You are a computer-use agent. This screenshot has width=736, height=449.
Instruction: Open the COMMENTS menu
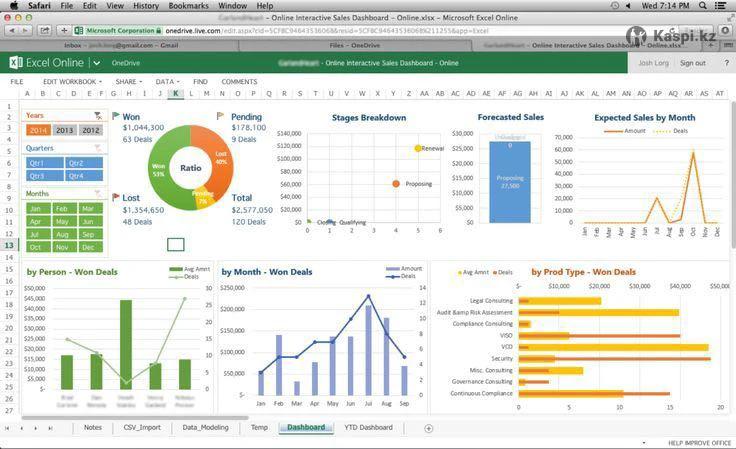[x=239, y=82]
